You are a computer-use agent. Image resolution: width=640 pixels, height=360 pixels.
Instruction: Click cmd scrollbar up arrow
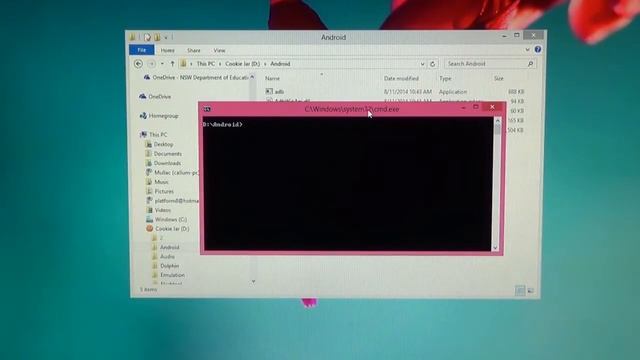click(x=497, y=120)
